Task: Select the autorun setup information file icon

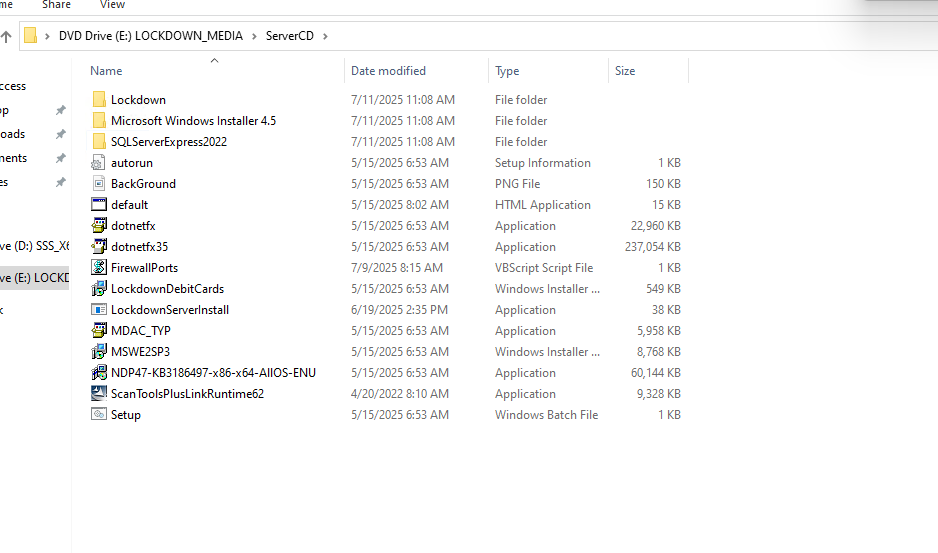Action: tap(98, 163)
